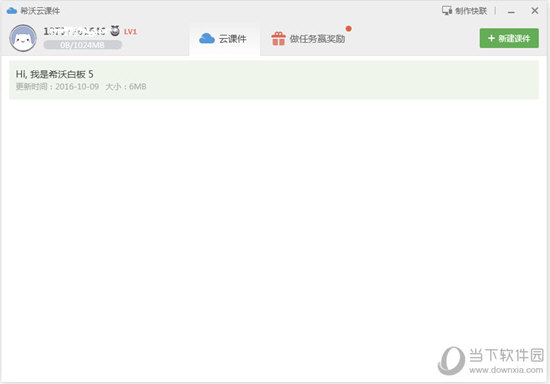This screenshot has width=550, height=384.
Task: Close the 希沃云课件 window
Action: pyautogui.click(x=535, y=11)
